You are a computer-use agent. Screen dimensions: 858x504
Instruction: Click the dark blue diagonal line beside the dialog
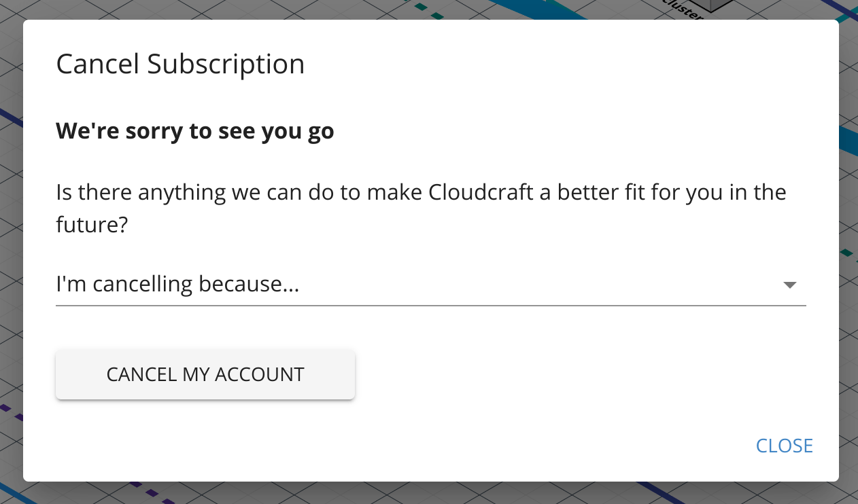click(10, 115)
